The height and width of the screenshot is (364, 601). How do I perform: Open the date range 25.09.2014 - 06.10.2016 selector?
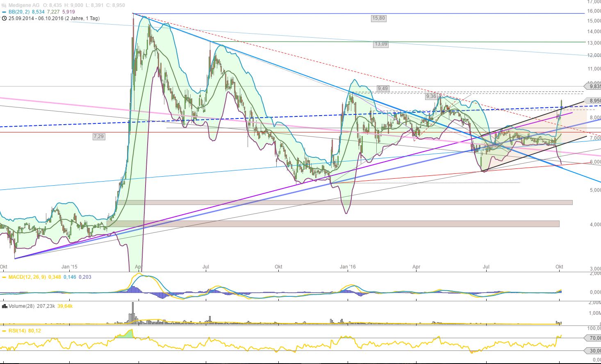[x=53, y=18]
